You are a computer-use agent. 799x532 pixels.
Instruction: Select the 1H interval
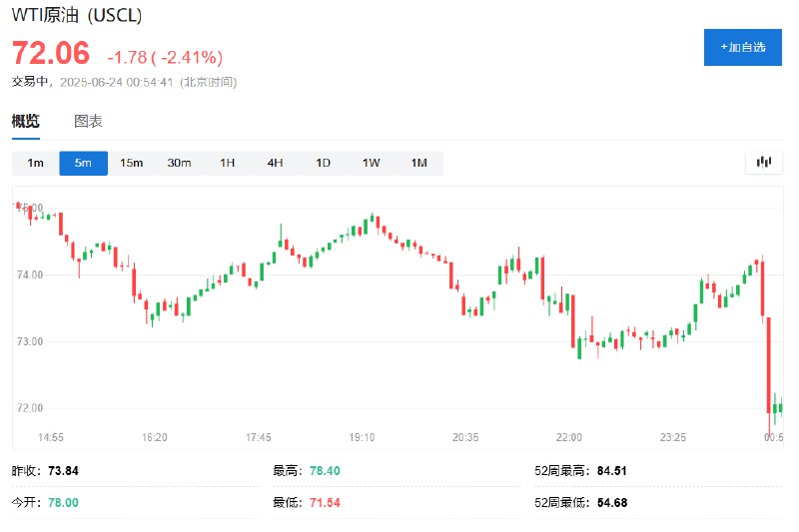[x=228, y=163]
